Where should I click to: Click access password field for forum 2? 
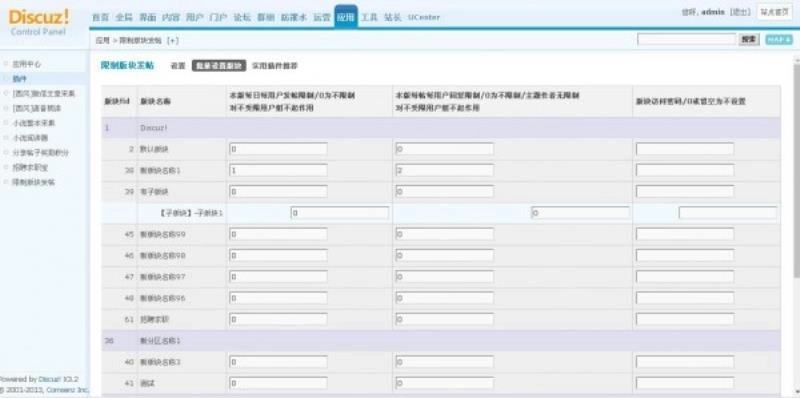coord(685,149)
